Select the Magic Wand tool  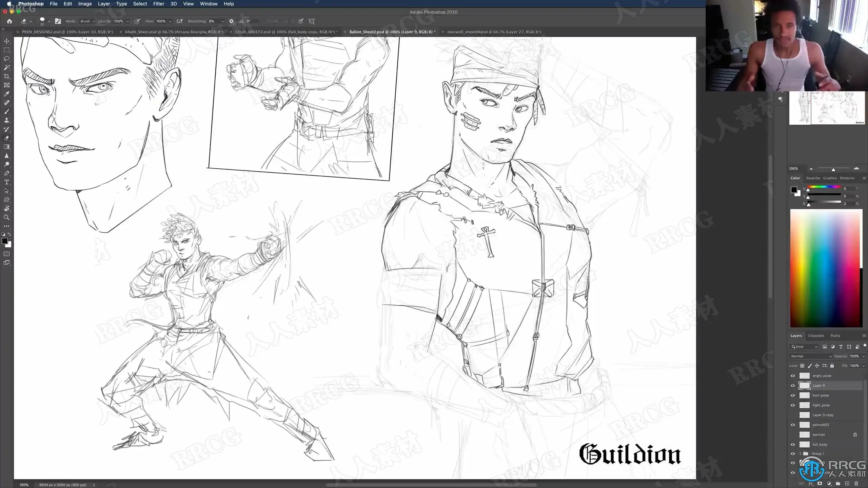pyautogui.click(x=6, y=67)
